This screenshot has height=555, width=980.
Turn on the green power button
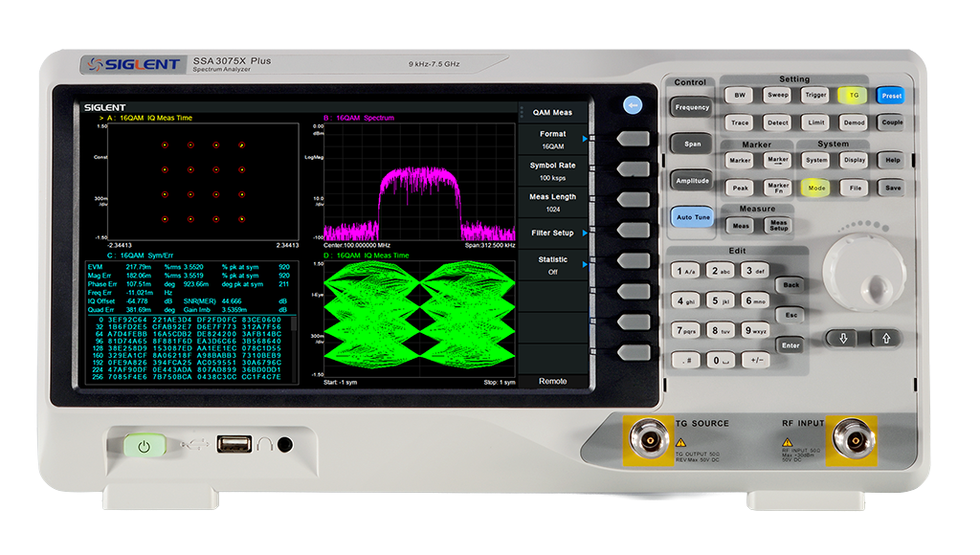click(x=145, y=446)
